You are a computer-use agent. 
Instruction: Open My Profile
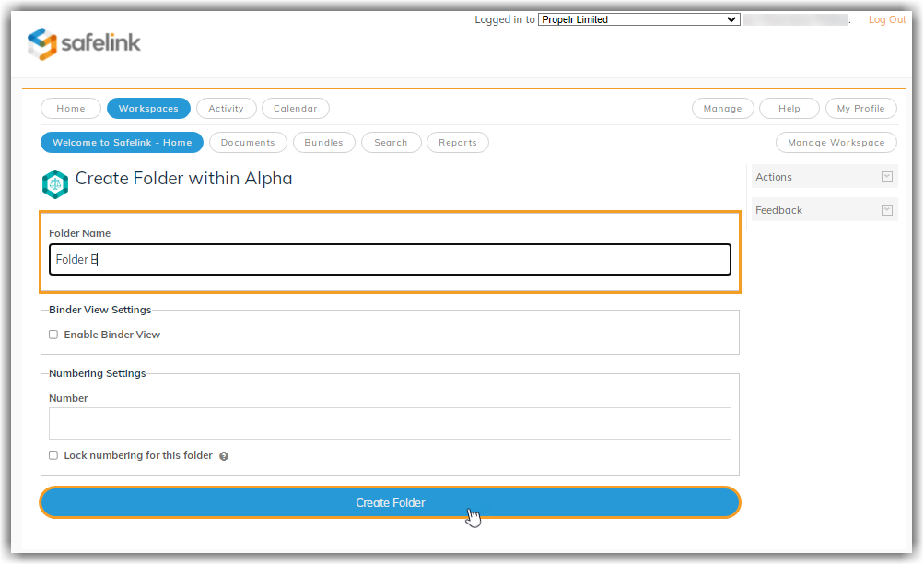[x=860, y=108]
